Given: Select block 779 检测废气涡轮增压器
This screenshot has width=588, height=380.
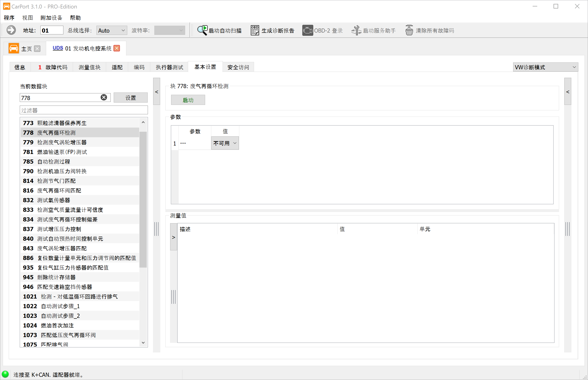Looking at the screenshot, I should (x=80, y=142).
